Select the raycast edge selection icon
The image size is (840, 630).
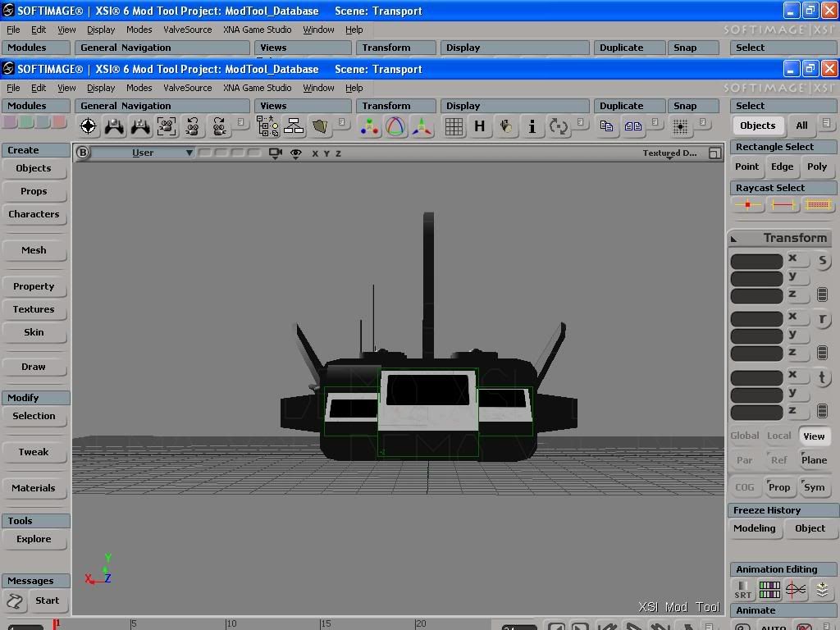point(783,204)
